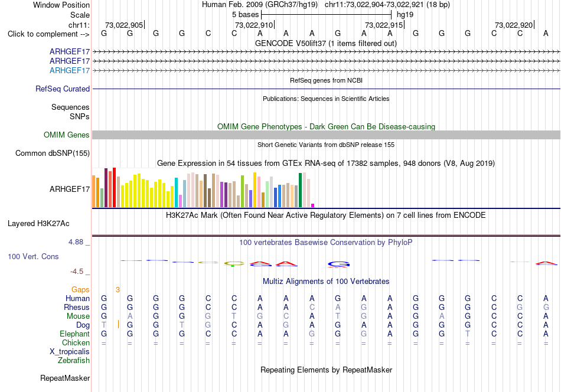Click the RepeatMasker track label
The height and width of the screenshot is (392, 561).
coord(65,378)
